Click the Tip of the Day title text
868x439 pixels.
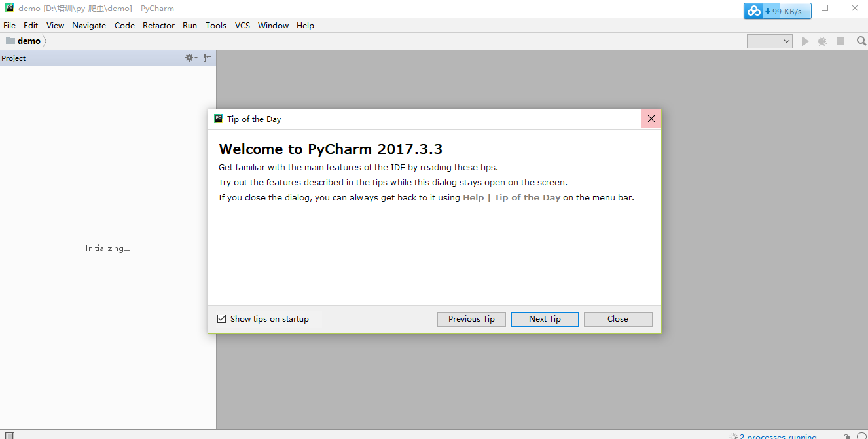click(x=254, y=119)
